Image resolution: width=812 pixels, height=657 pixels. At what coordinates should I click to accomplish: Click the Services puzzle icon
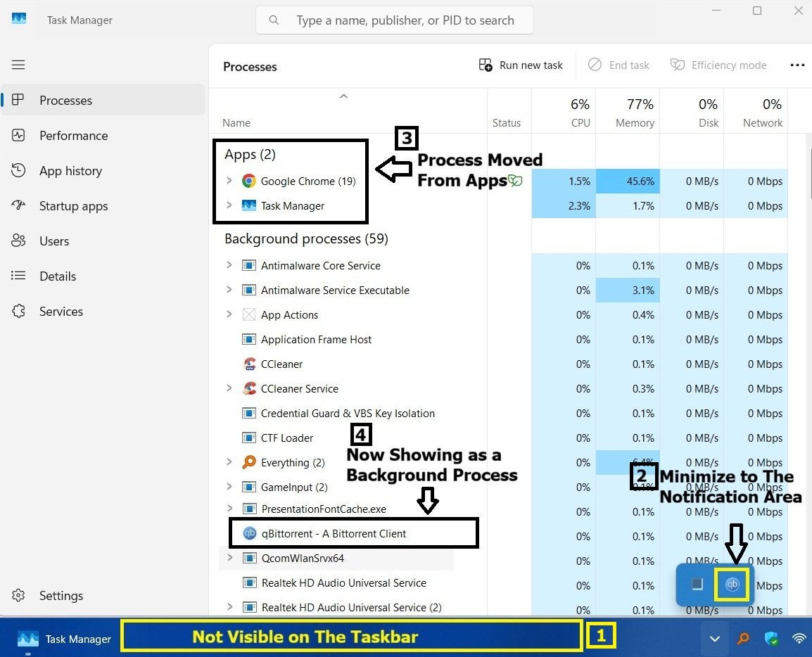tap(18, 311)
